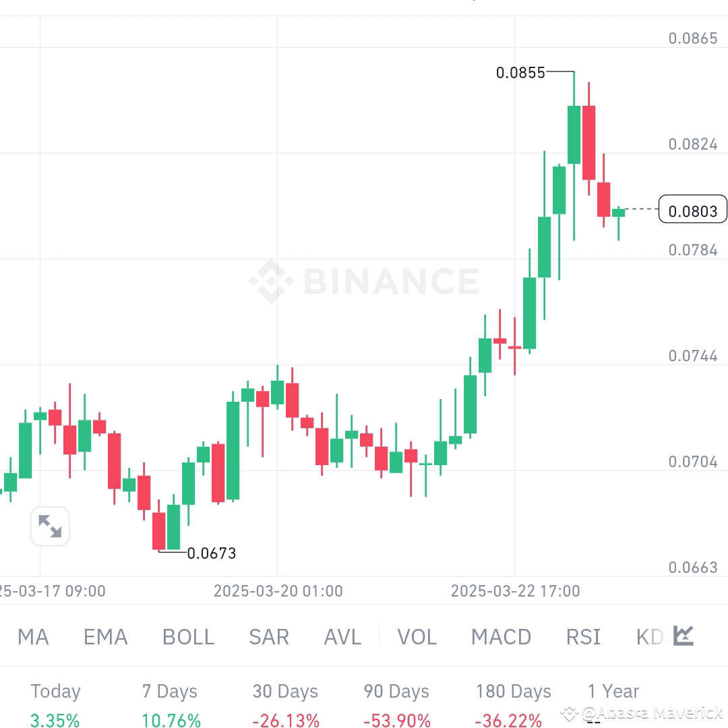Click the 0.0855 high price marker

[520, 73]
